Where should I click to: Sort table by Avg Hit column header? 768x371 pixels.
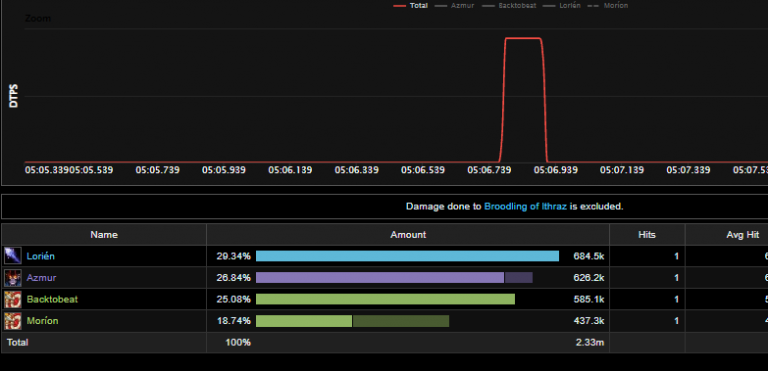pos(743,235)
